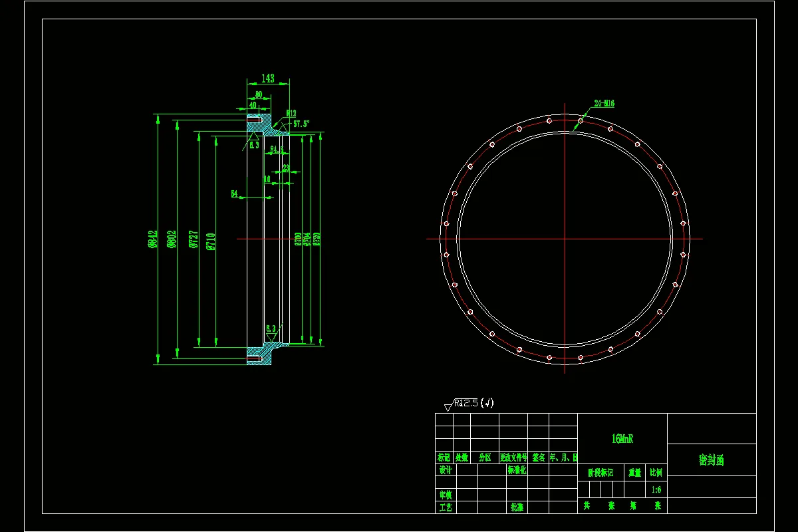Viewport: 798px width, 532px height.
Task: Click the 标记 title block cell
Action: [444, 458]
